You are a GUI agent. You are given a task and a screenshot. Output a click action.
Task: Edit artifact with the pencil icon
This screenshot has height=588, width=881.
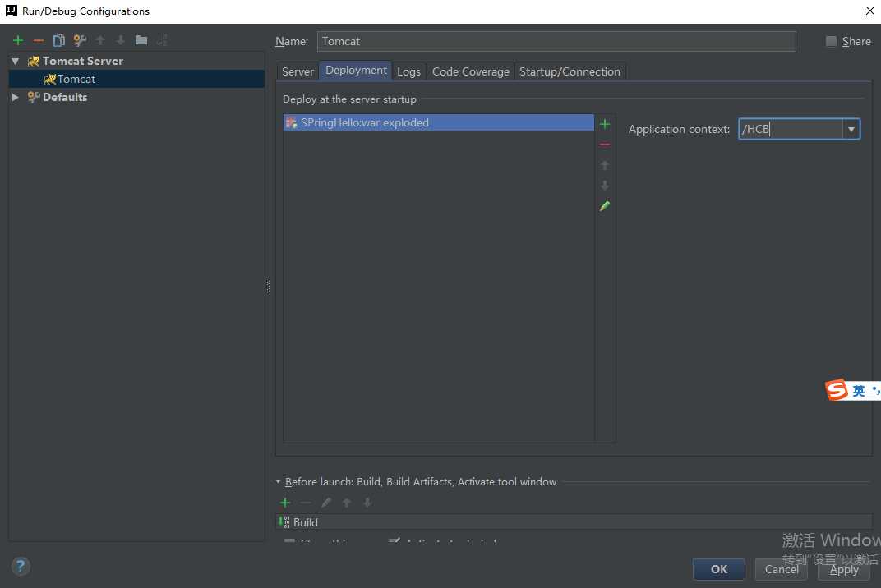pos(605,206)
